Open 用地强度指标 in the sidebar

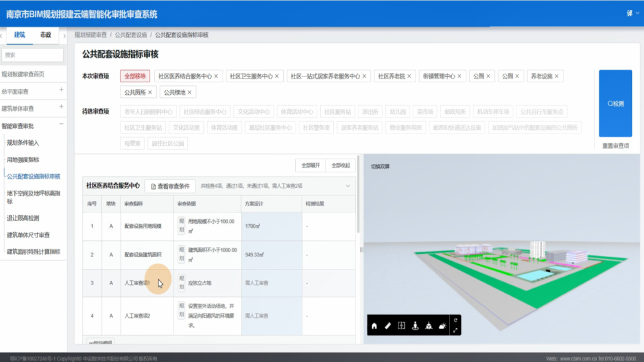(x=23, y=159)
